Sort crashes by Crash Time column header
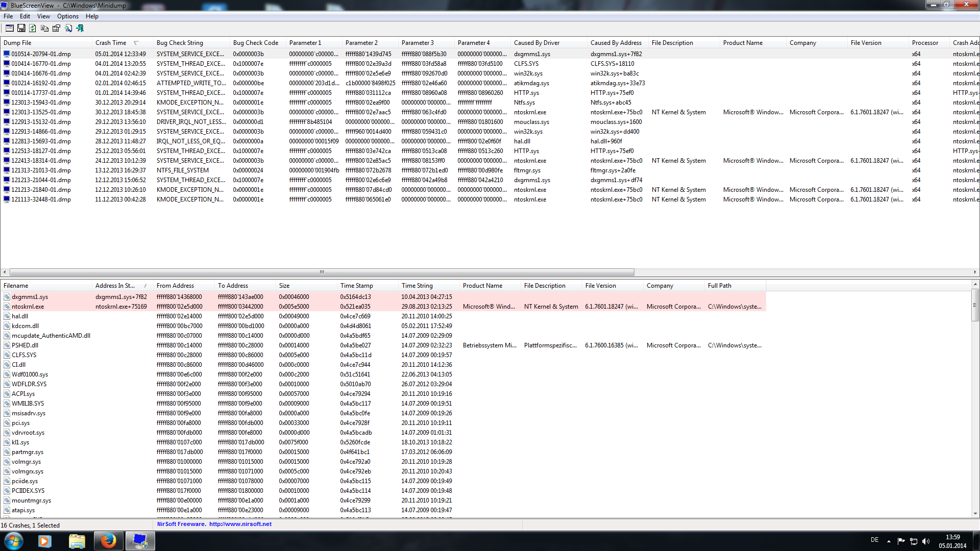Screen dimensions: 980x551 (111, 43)
